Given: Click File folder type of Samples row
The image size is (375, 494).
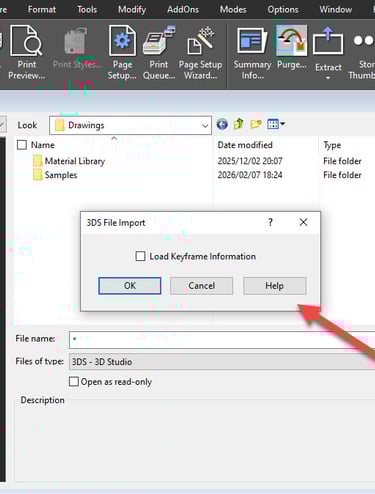Looking at the screenshot, I should [342, 175].
